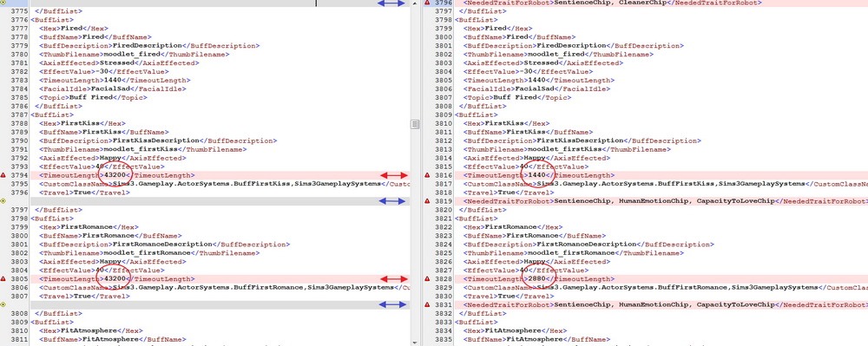This screenshot has height=346, width=868.
Task: Click NeededTraitForRobot text on right line 3819
Action: (665, 201)
